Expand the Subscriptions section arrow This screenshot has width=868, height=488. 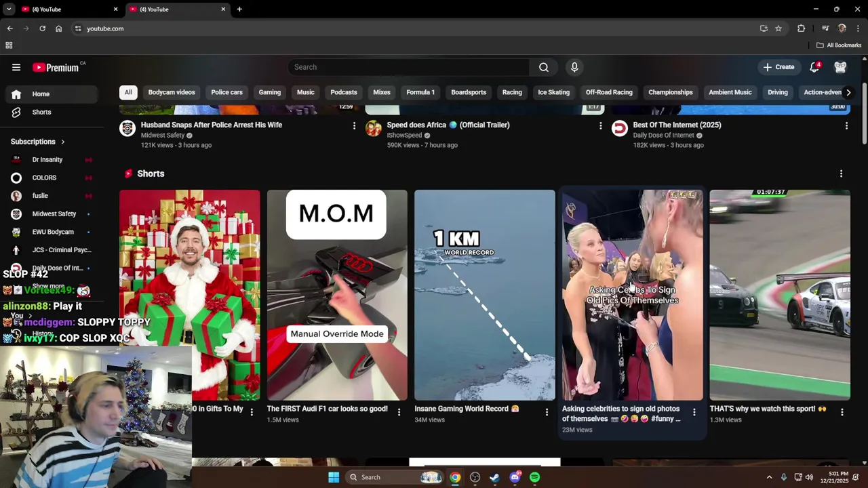tap(63, 142)
